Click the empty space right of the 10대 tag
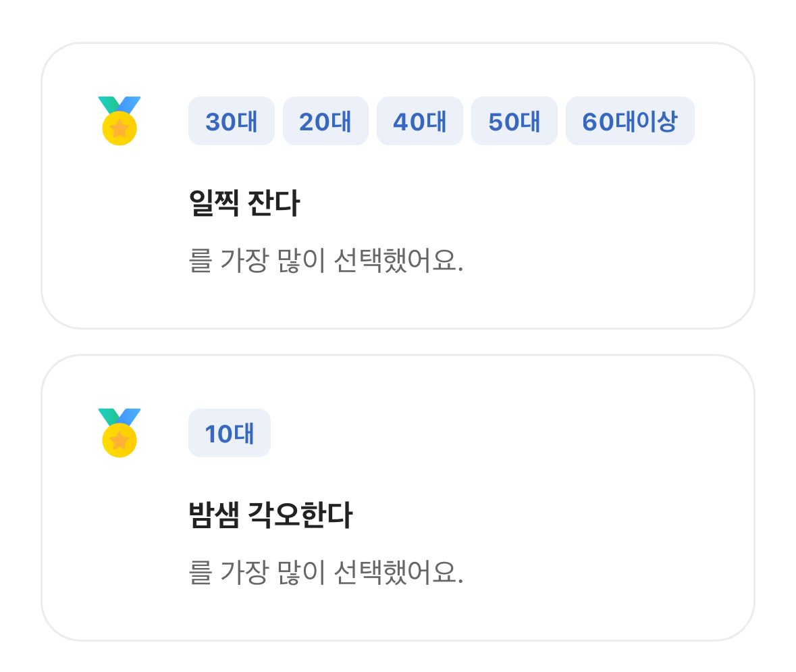Image resolution: width=796 pixels, height=672 pixels. pyautogui.click(x=473, y=434)
